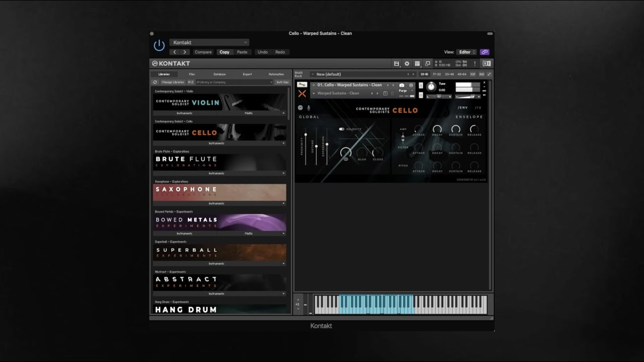The height and width of the screenshot is (362, 644).
Task: Go to next preset with right arrow
Action: click(x=185, y=52)
